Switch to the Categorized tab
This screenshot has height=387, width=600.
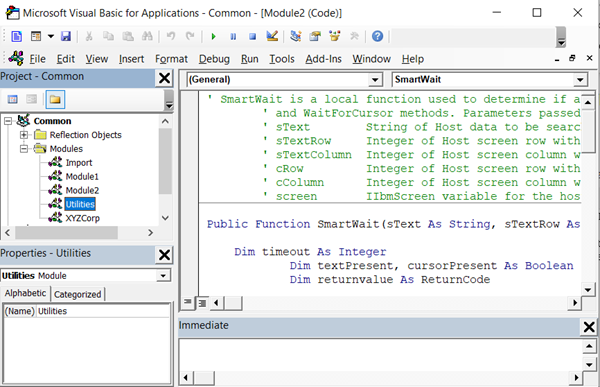pyautogui.click(x=78, y=294)
